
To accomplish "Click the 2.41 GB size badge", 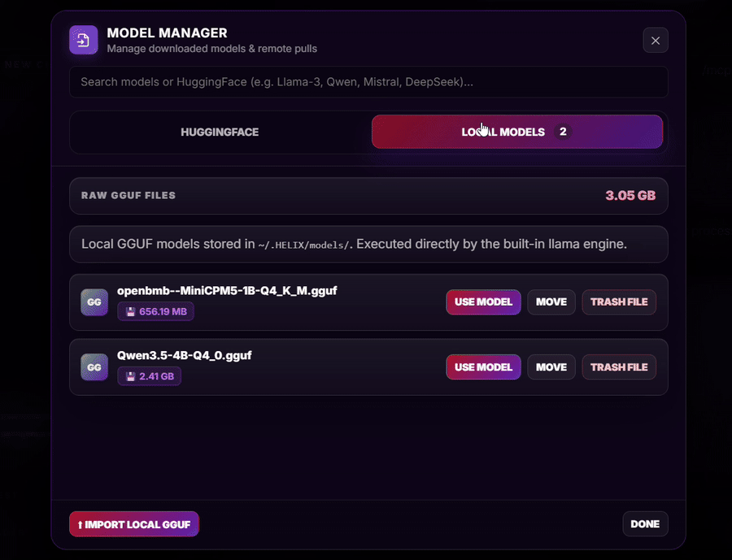I will click(x=150, y=376).
